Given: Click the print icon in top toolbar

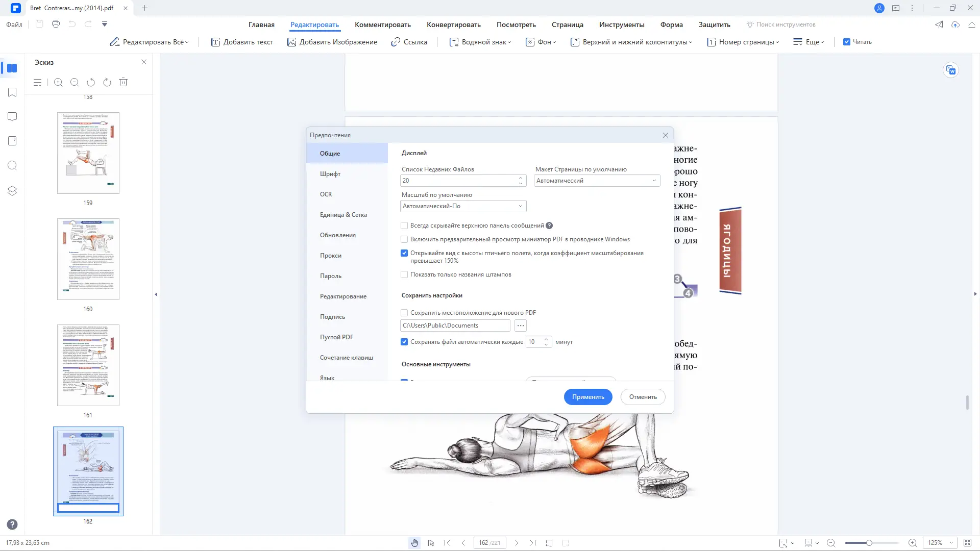Looking at the screenshot, I should [56, 24].
